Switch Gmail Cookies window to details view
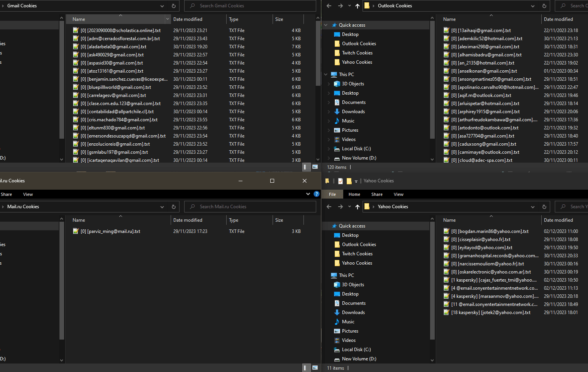 tap(305, 167)
